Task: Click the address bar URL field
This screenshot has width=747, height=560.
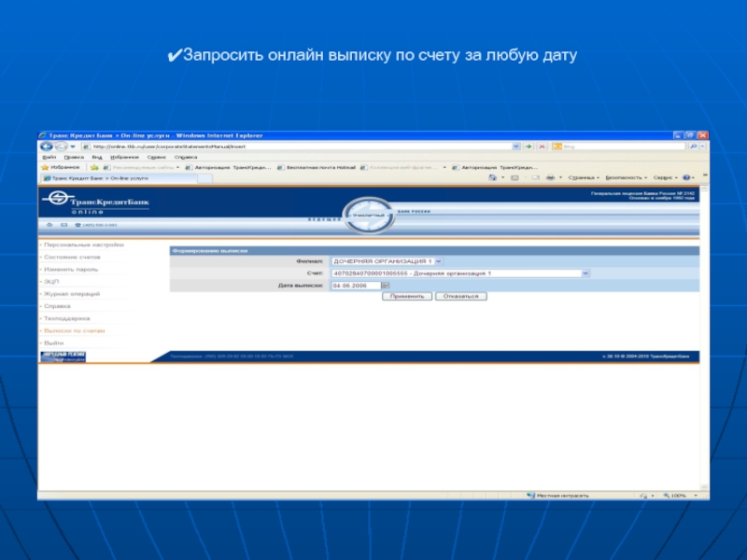Action: click(297, 147)
